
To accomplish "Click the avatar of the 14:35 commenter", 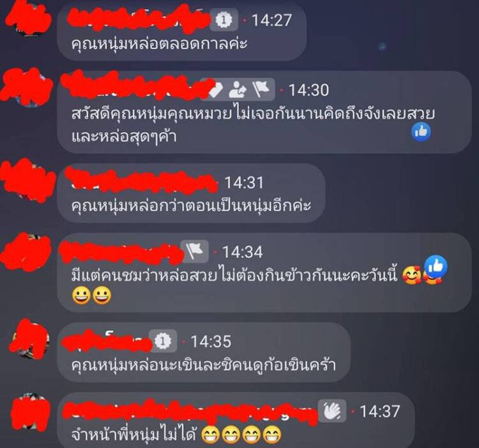I will click(x=31, y=340).
